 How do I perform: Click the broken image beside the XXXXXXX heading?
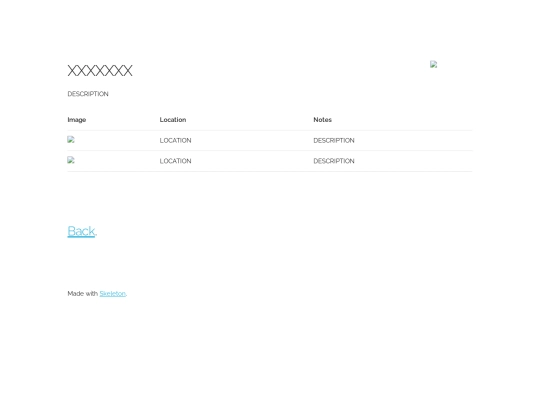coord(434,64)
